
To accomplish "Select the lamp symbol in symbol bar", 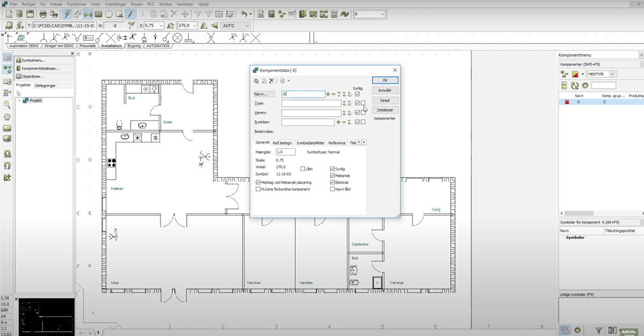I will (177, 37).
